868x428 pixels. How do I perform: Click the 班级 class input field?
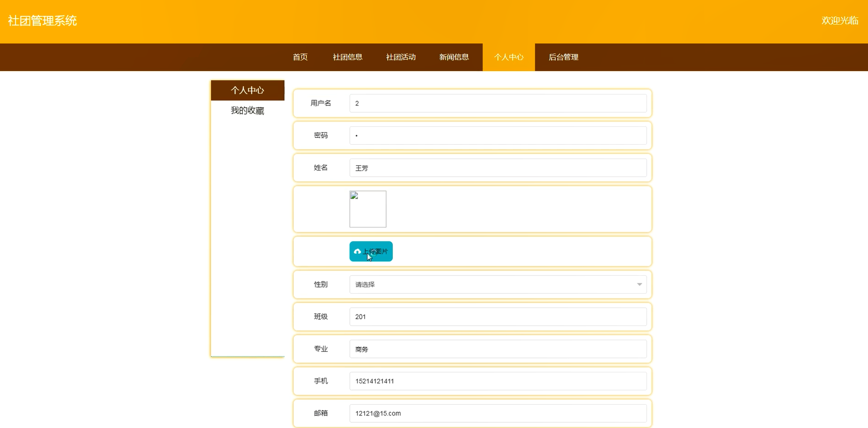point(497,317)
